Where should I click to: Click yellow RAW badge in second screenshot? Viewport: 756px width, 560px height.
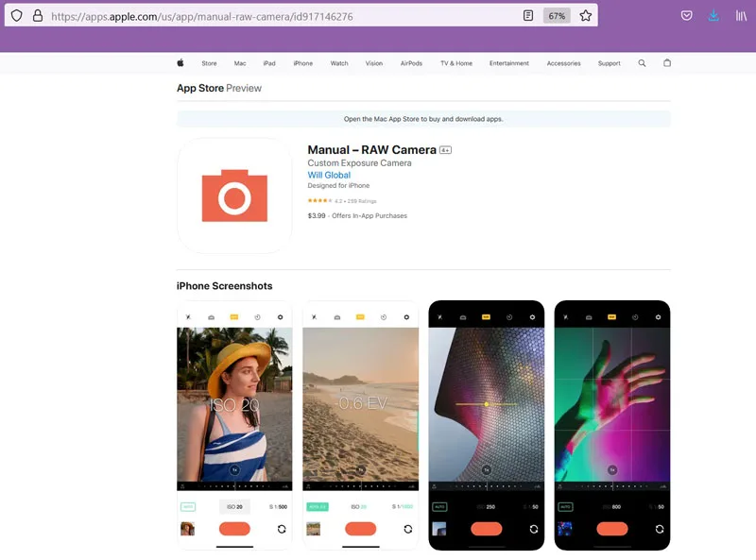tap(360, 316)
